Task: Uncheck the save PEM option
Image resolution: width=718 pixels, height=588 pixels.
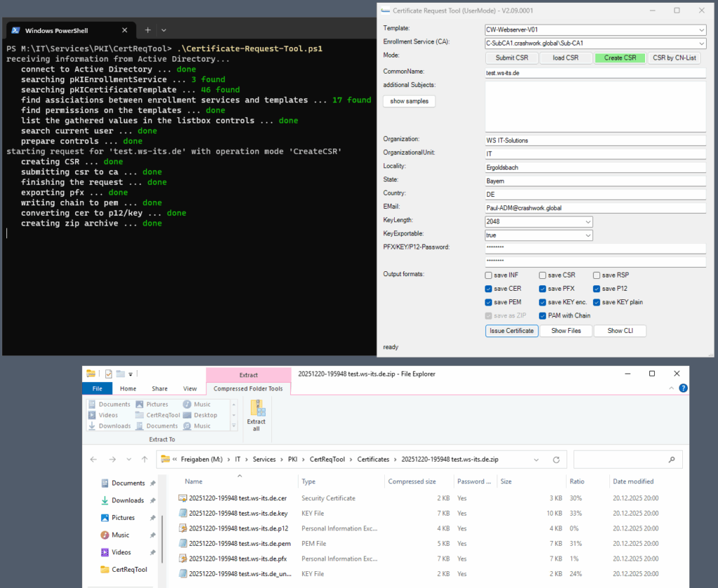Action: pos(489,302)
